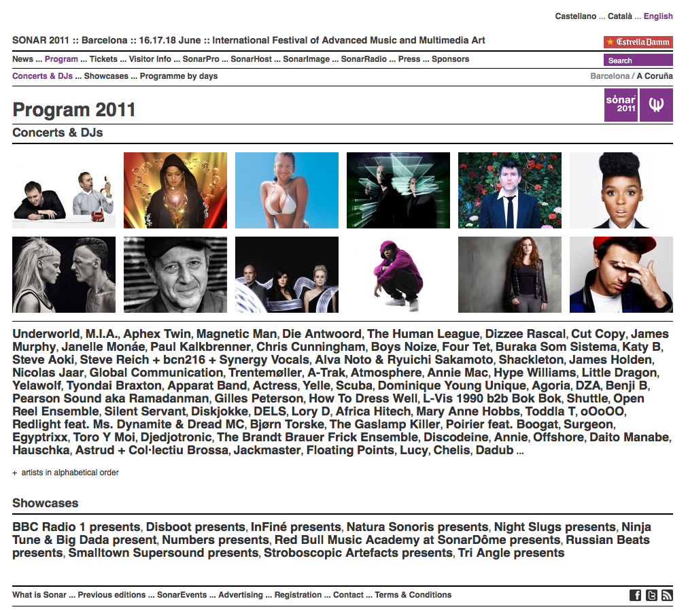Viewport: 688px width, 616px height.
Task: Open the Twitter icon in footer
Action: click(x=651, y=595)
